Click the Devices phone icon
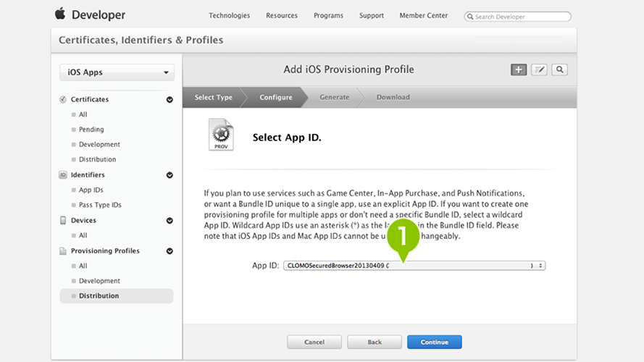644x362 pixels. [x=63, y=220]
